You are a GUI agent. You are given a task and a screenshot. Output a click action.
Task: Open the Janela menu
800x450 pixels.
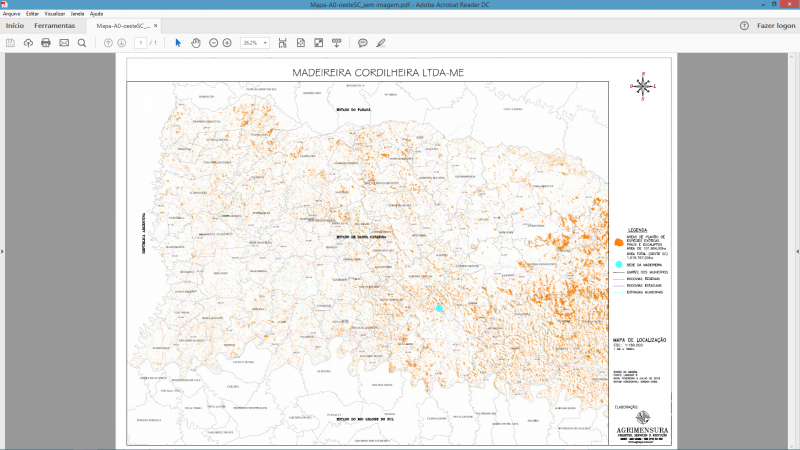coord(77,14)
